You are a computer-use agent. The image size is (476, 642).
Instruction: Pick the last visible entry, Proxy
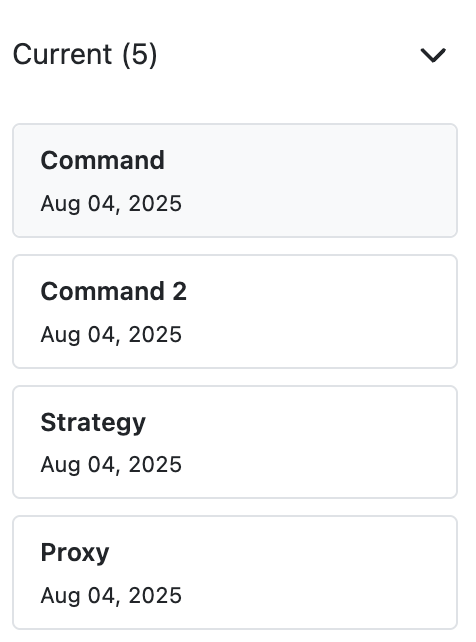pyautogui.click(x=235, y=572)
